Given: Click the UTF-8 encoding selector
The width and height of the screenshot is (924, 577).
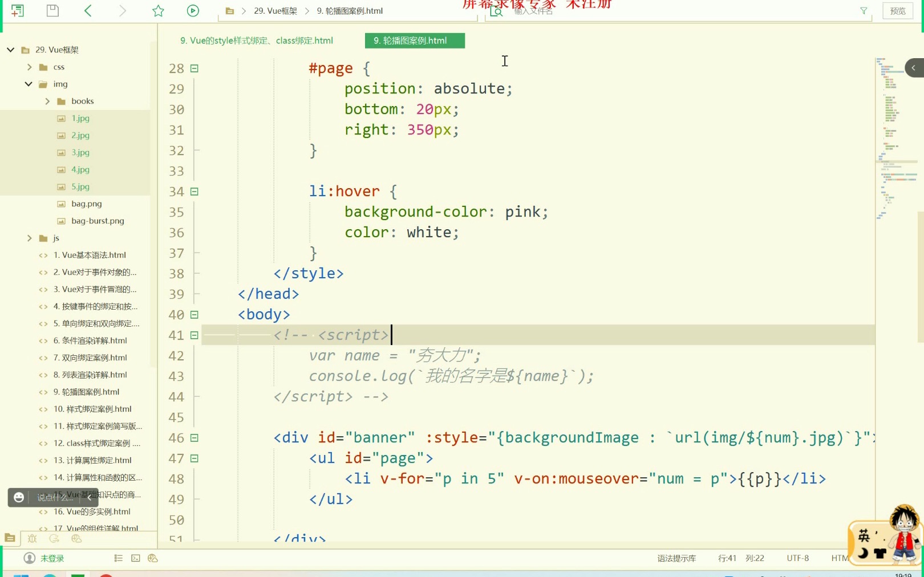Looking at the screenshot, I should pyautogui.click(x=797, y=558).
